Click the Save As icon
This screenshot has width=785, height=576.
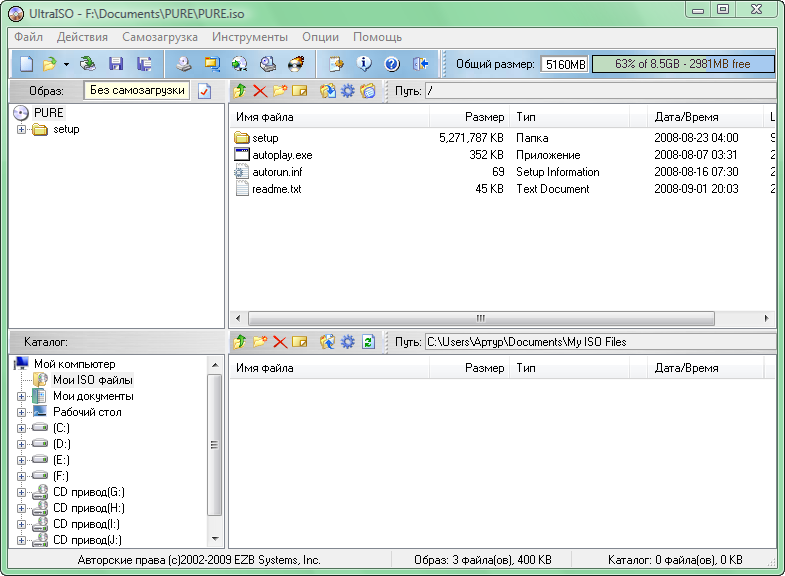click(144, 64)
